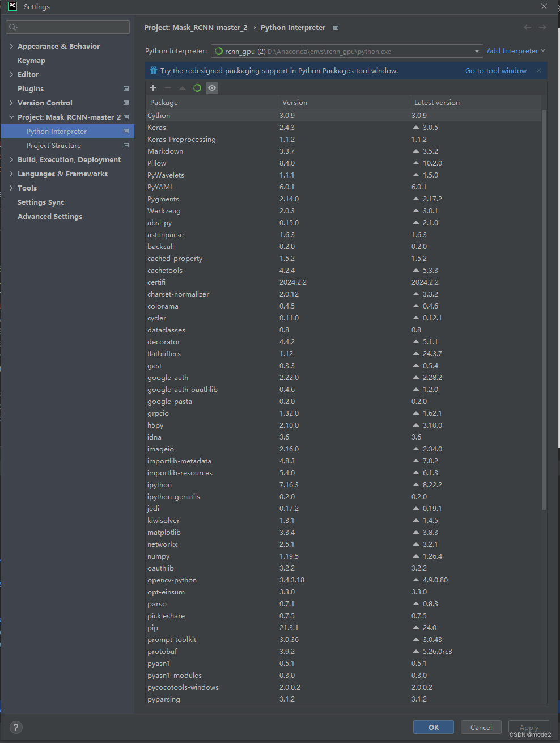This screenshot has width=560, height=743.
Task: Select Python Interpreter page in sidebar
Action: [67, 131]
